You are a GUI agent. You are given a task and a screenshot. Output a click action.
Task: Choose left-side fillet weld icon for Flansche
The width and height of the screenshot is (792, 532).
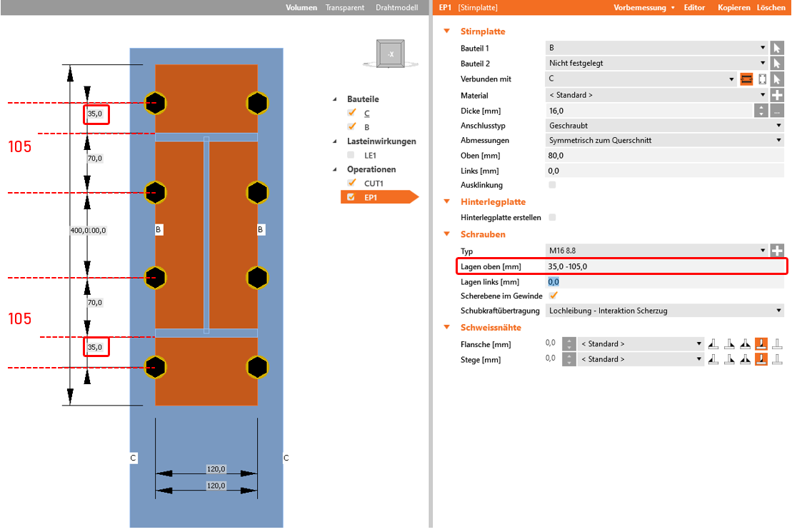(x=713, y=344)
